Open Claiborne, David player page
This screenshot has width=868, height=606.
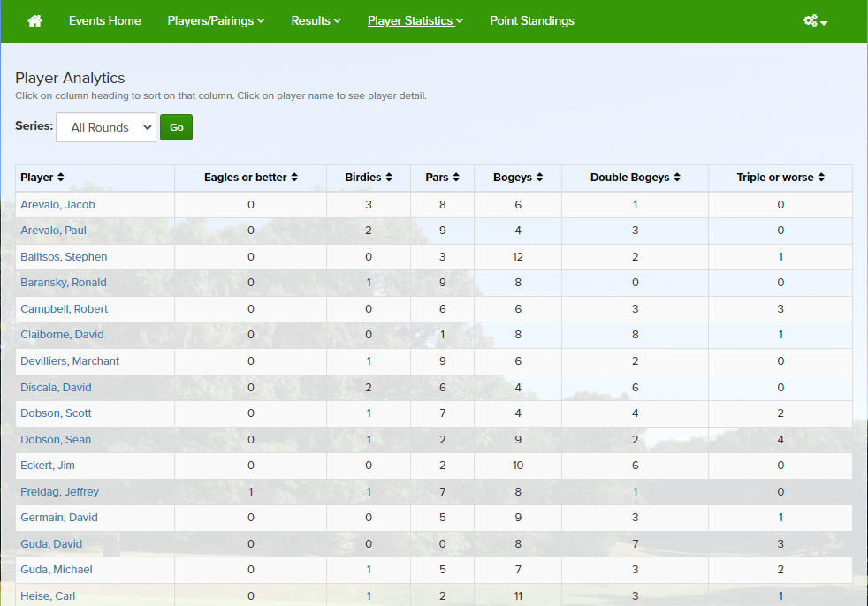62,335
